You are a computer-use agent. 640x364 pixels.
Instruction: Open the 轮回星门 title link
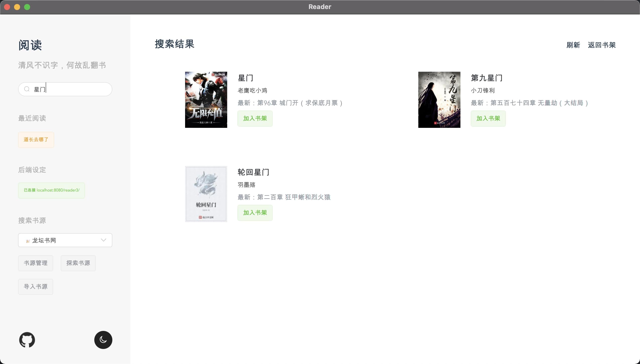pos(253,172)
